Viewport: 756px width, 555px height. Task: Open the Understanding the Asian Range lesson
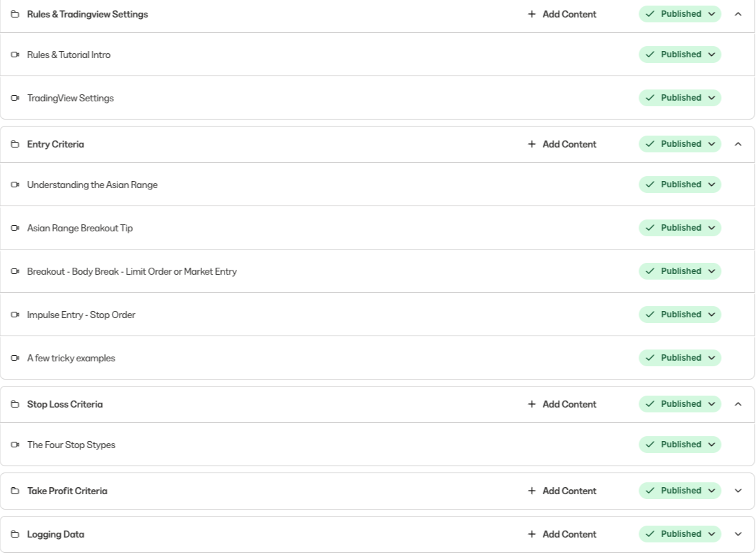pyautogui.click(x=92, y=185)
